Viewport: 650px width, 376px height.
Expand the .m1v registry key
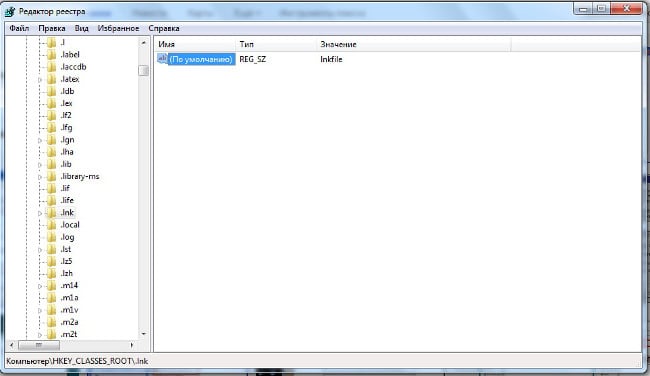[40, 310]
